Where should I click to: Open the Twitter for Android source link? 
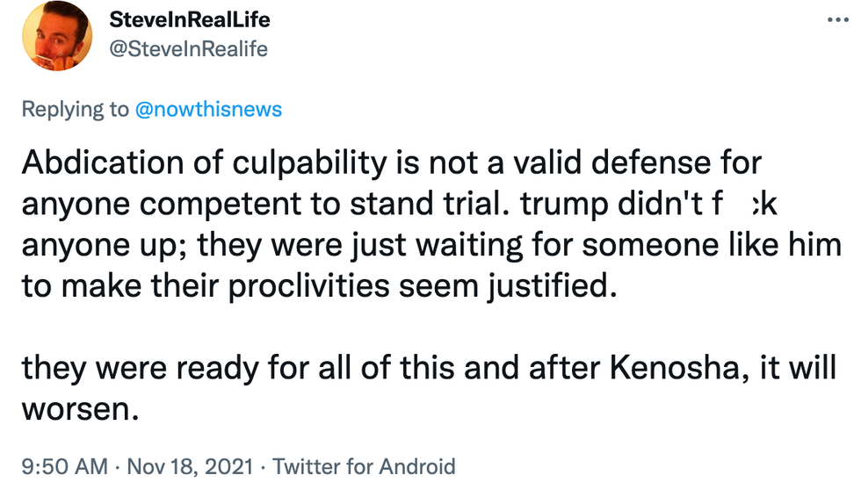(x=364, y=466)
